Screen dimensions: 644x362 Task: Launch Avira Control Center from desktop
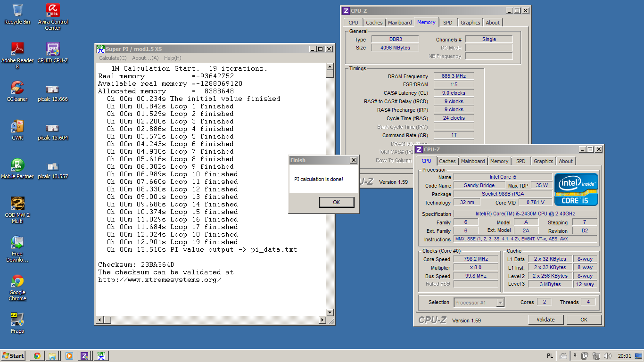click(53, 17)
